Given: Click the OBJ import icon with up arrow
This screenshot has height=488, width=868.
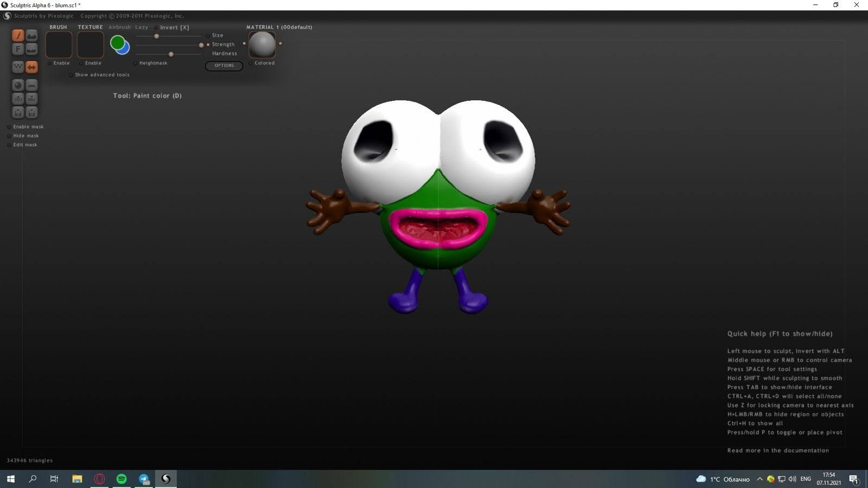Looking at the screenshot, I should 18,99.
